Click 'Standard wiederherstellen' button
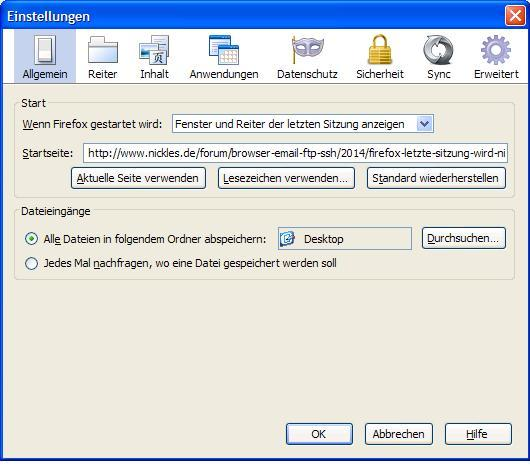Viewport: 530px width, 465px height. coord(436,178)
